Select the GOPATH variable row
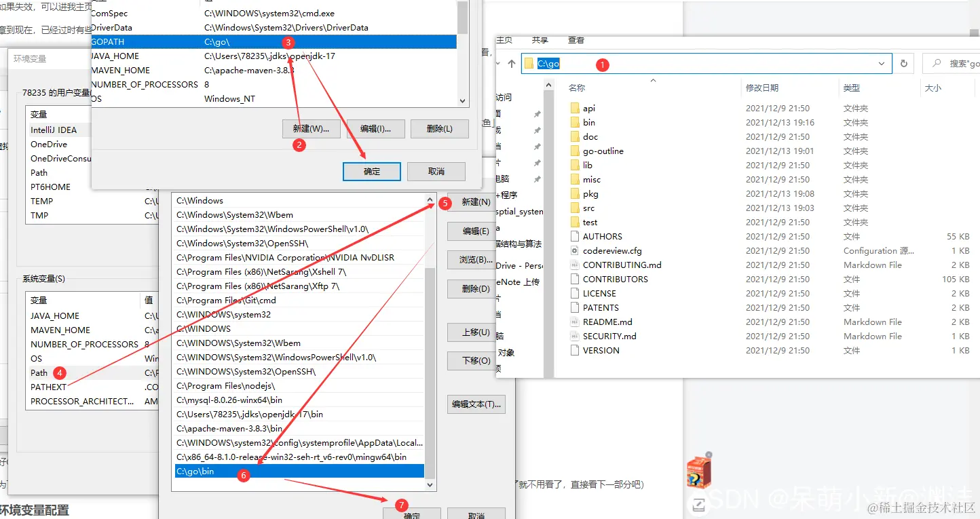Image resolution: width=980 pixels, height=519 pixels. coord(274,42)
